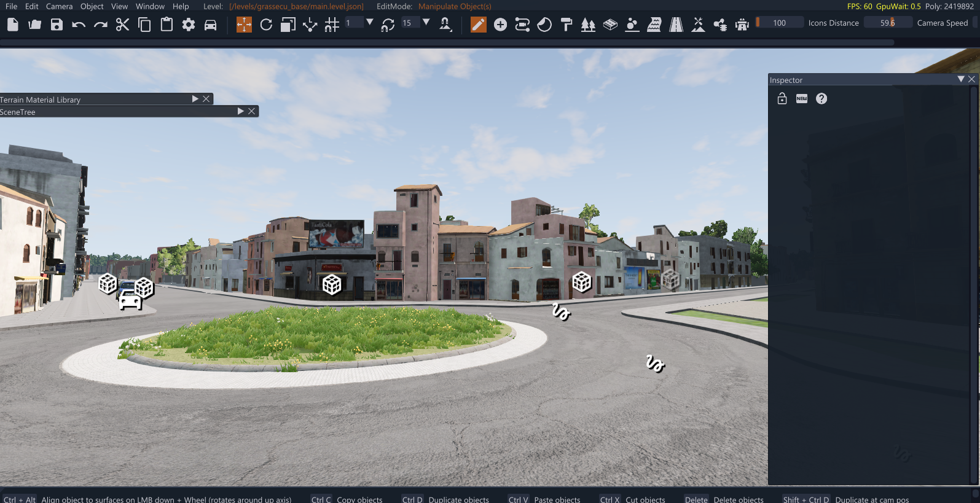
Task: Select the paint roller tool icon
Action: (566, 25)
